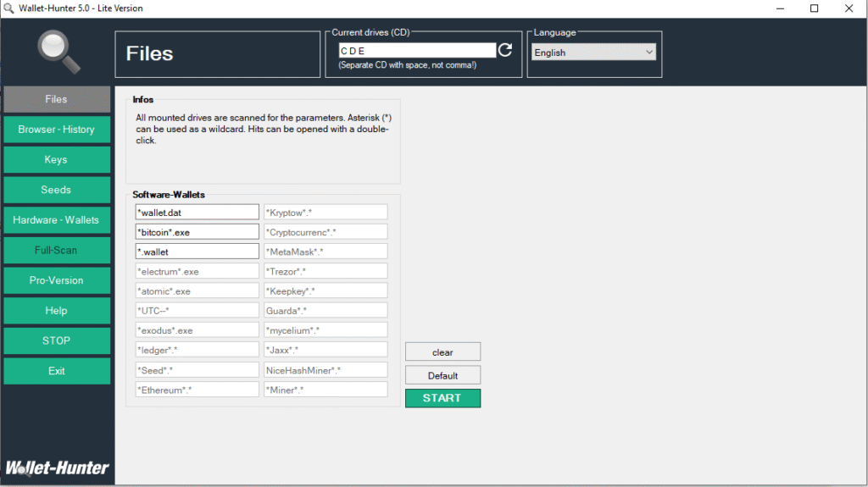The height and width of the screenshot is (487, 868).
Task: Click the Wallet-Hunter title bar app icon
Action: (x=8, y=8)
